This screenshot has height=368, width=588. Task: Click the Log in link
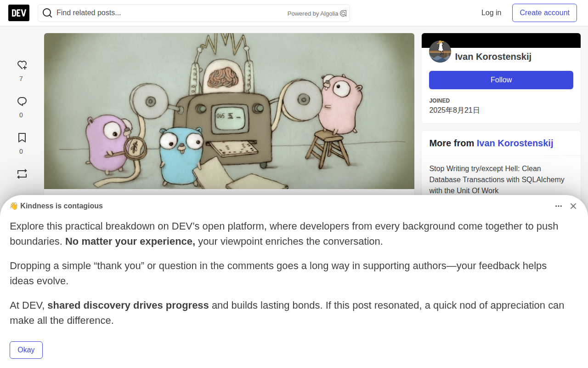[x=491, y=13]
